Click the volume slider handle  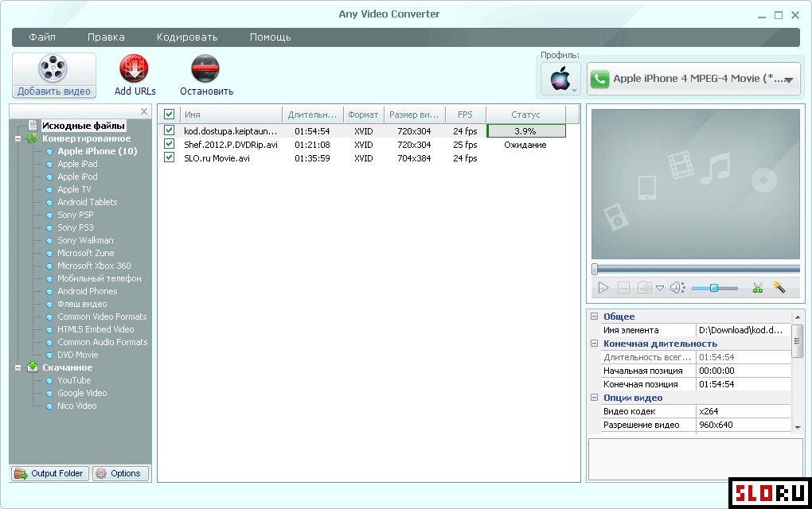click(x=713, y=288)
